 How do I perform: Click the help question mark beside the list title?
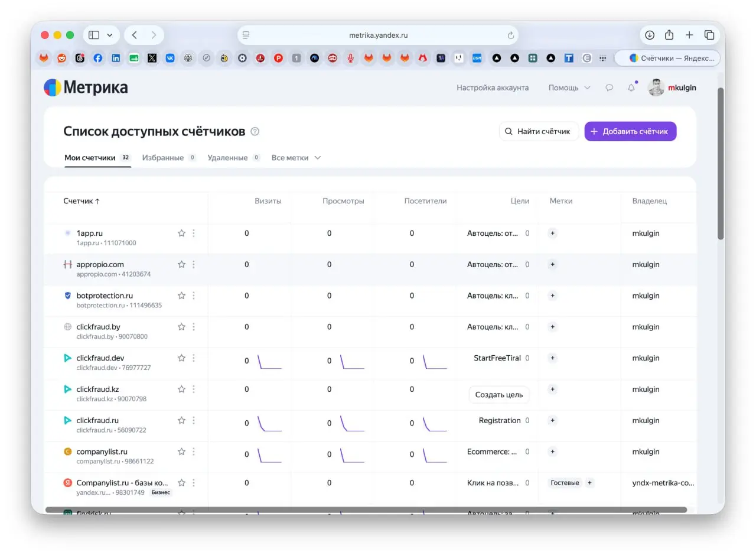255,131
